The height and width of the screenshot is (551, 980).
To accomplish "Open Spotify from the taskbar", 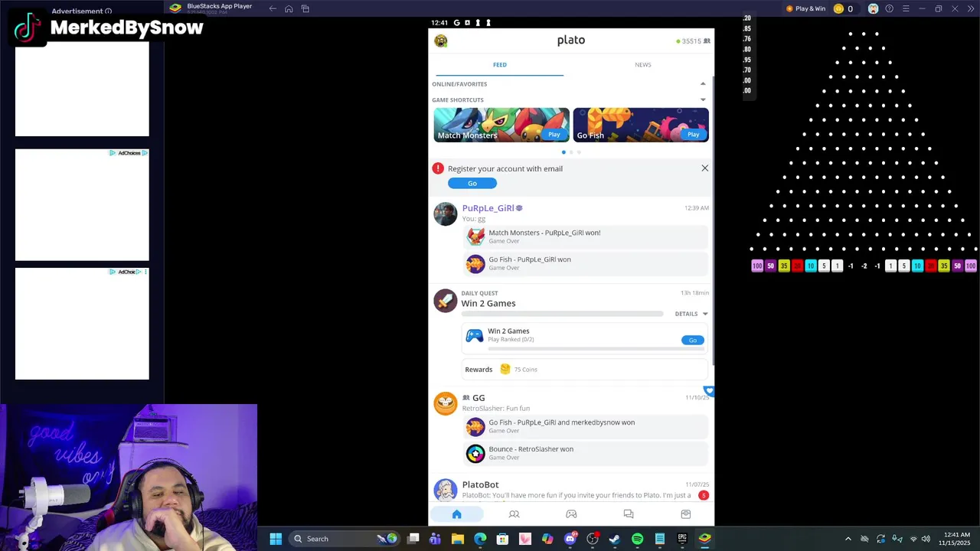I will click(x=637, y=539).
